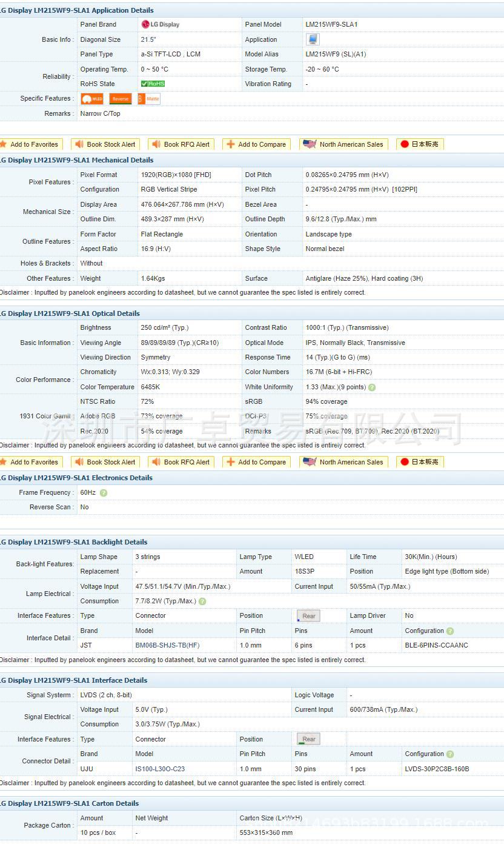Screen dimensions: 504x844
Task: Click outline dimension 489.3×287 mm value
Action: pyautogui.click(x=172, y=219)
